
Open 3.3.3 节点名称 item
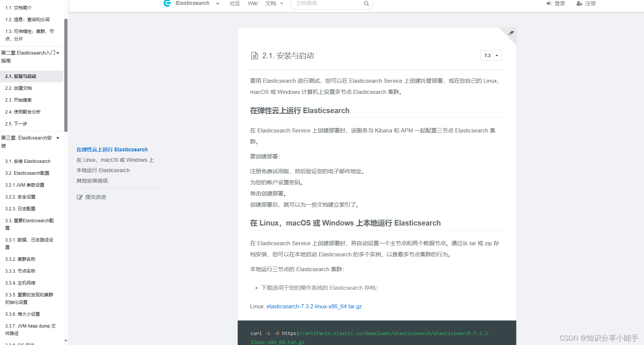tap(20, 271)
